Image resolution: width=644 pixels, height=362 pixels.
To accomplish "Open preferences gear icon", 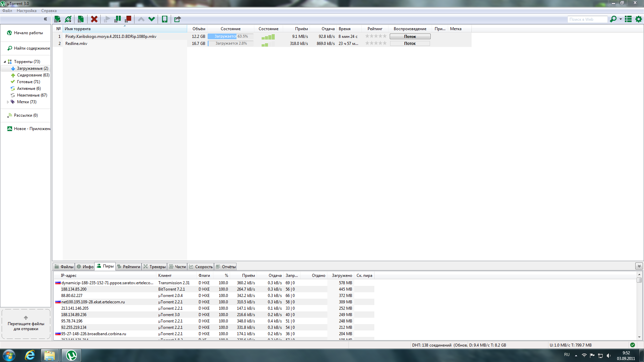I will (x=639, y=19).
